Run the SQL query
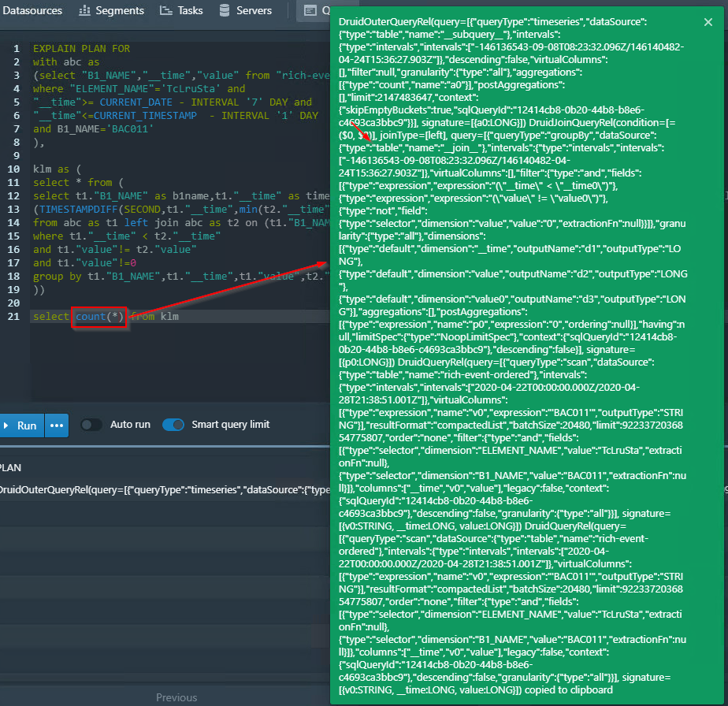The image size is (728, 706). coord(22,425)
